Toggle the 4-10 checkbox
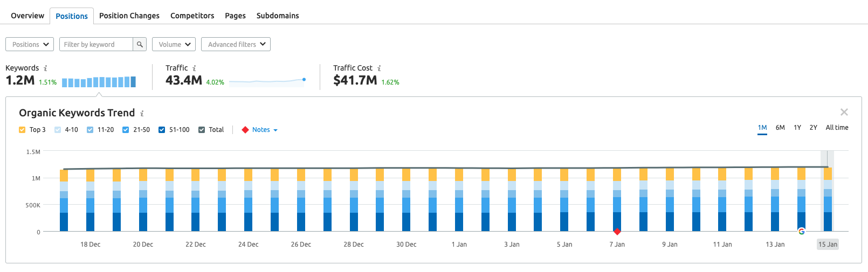868x272 pixels. coord(58,130)
